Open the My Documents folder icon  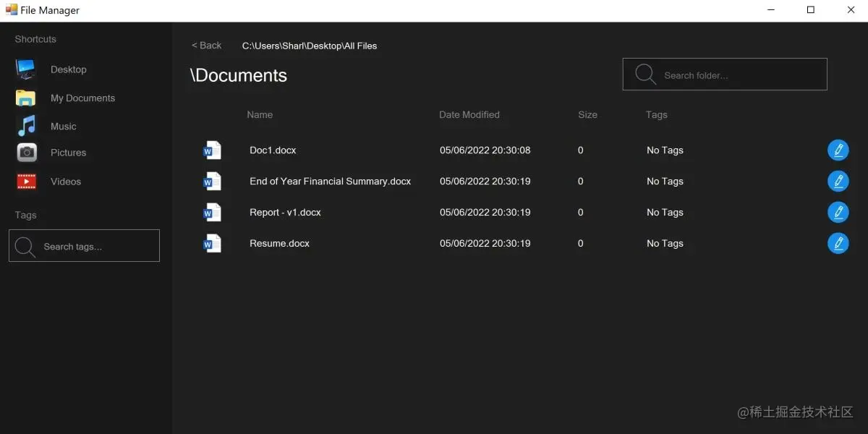[x=25, y=98]
